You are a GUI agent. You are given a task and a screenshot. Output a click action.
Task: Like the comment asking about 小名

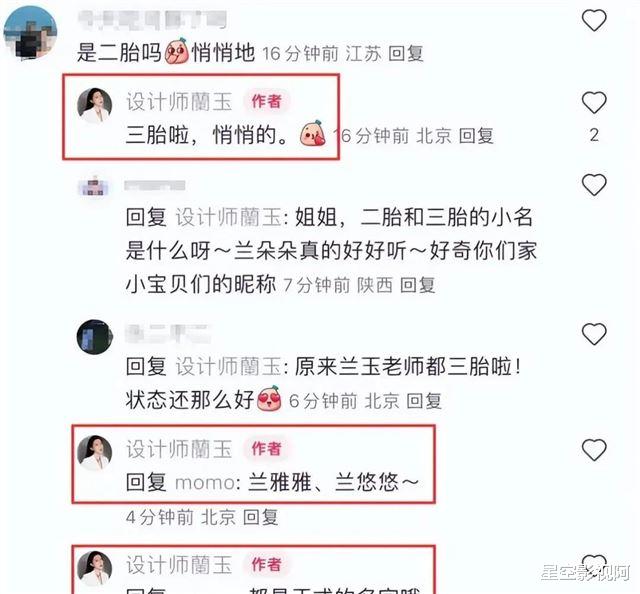[594, 185]
